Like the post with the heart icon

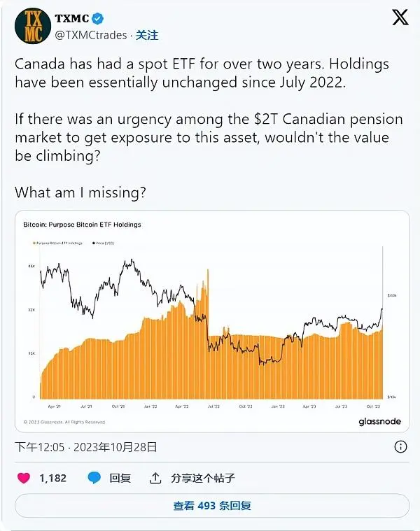[x=24, y=478]
